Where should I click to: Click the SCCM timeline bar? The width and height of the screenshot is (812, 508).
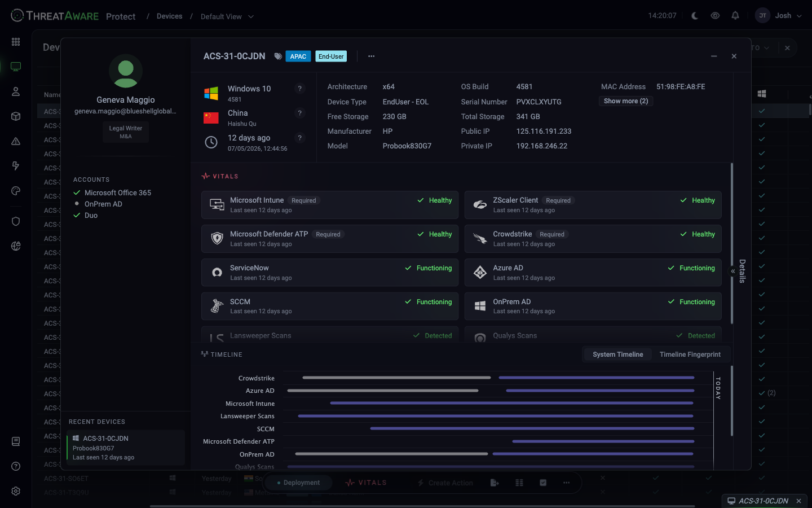pyautogui.click(x=532, y=428)
